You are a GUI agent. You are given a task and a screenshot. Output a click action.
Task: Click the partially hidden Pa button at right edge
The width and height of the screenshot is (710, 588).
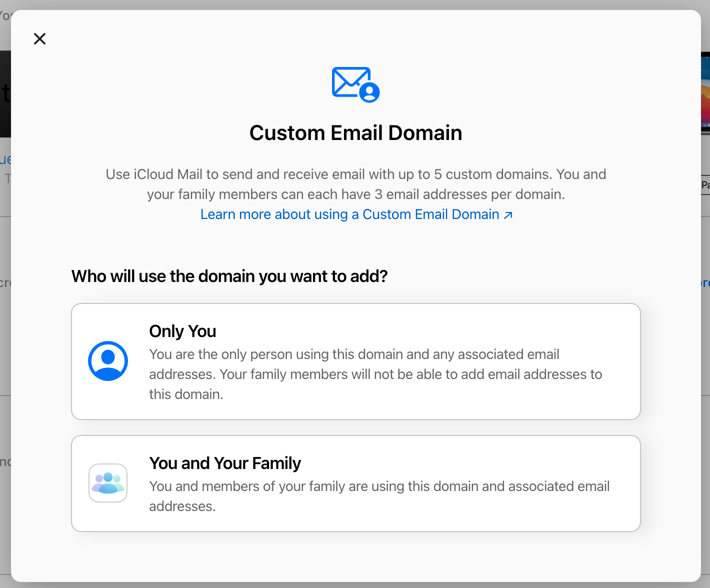[x=705, y=184]
